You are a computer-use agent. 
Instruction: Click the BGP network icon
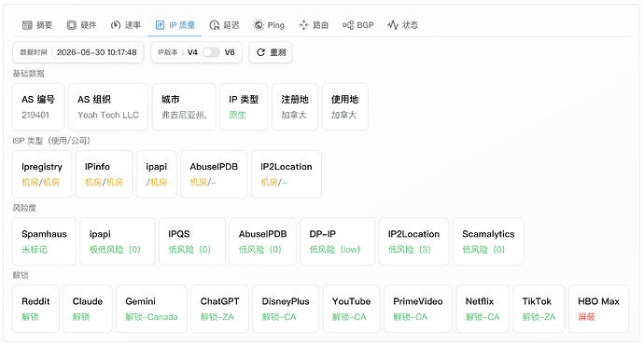pyautogui.click(x=348, y=25)
